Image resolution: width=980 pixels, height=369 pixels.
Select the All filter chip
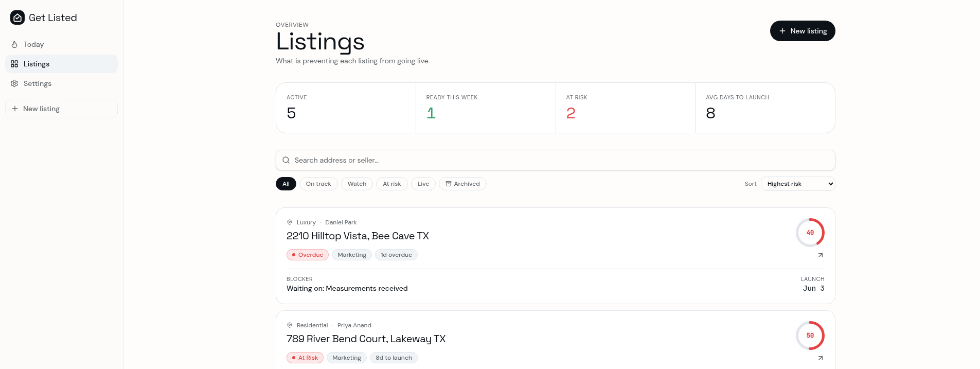tap(286, 184)
